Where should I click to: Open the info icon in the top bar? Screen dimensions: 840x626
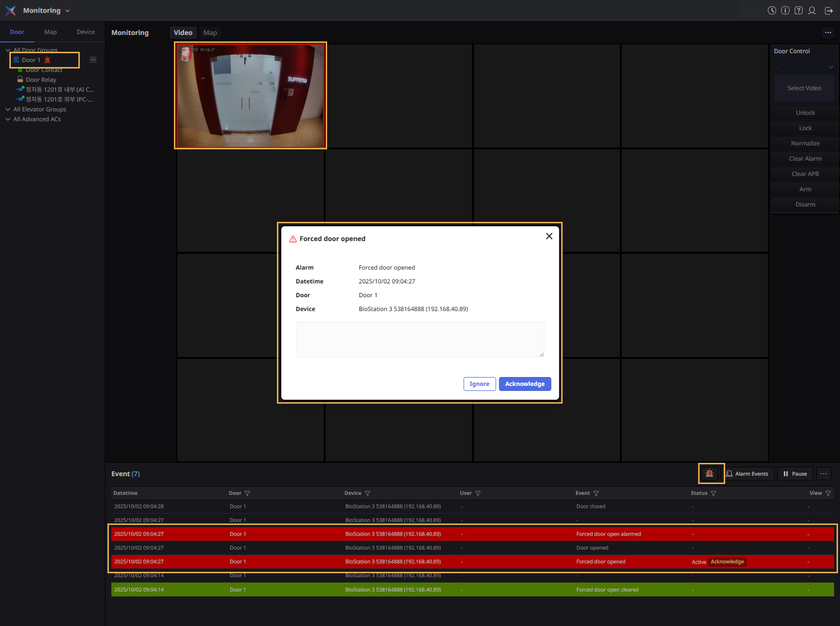click(x=785, y=10)
